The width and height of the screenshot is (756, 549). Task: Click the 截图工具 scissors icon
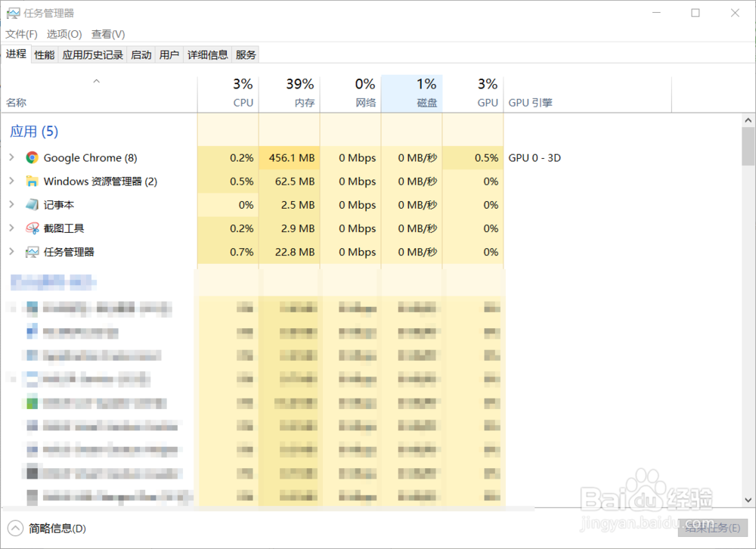pos(33,228)
